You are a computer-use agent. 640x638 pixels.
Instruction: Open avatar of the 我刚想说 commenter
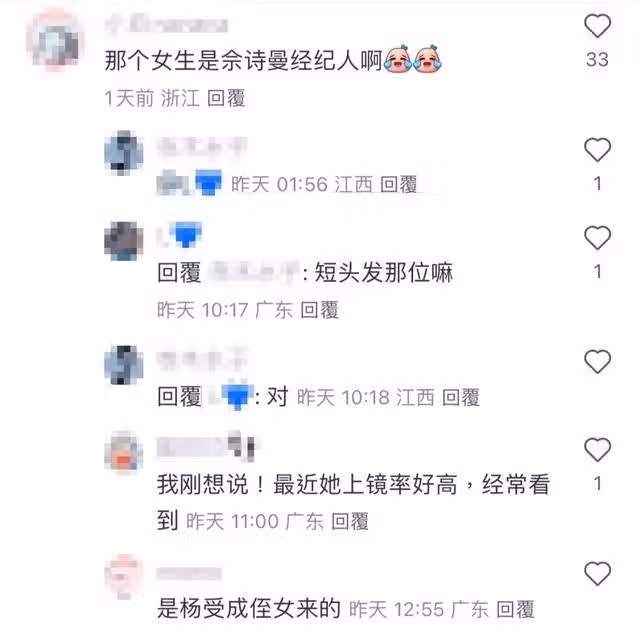[x=124, y=452]
